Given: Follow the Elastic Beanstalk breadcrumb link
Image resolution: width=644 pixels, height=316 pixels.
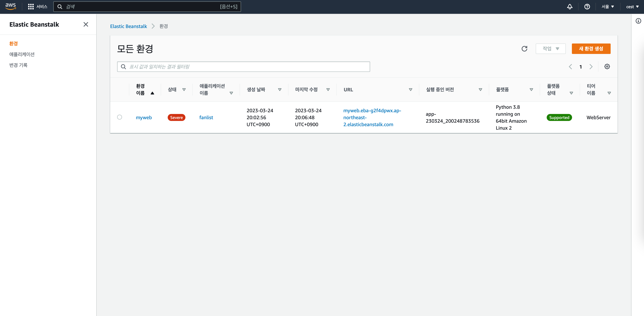Looking at the screenshot, I should coord(128,26).
